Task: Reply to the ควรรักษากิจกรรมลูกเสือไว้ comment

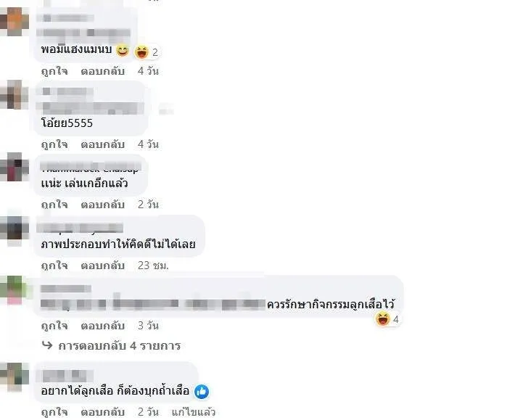Action: (103, 326)
